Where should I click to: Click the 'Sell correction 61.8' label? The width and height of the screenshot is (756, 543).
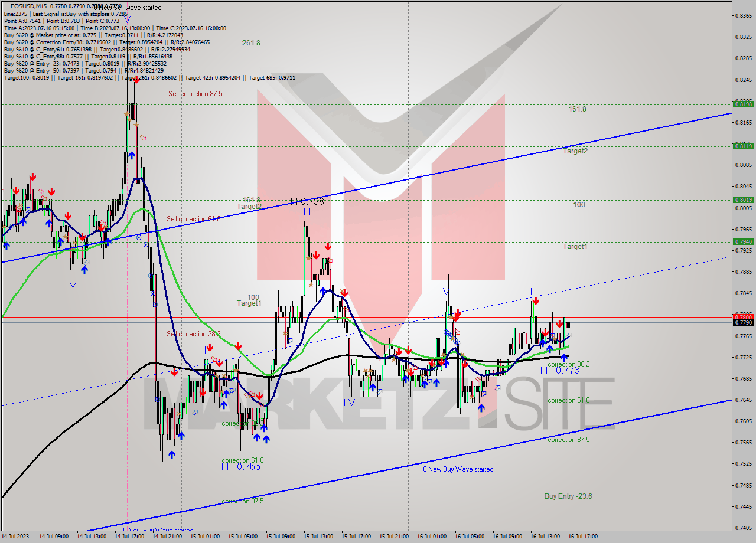click(x=193, y=219)
